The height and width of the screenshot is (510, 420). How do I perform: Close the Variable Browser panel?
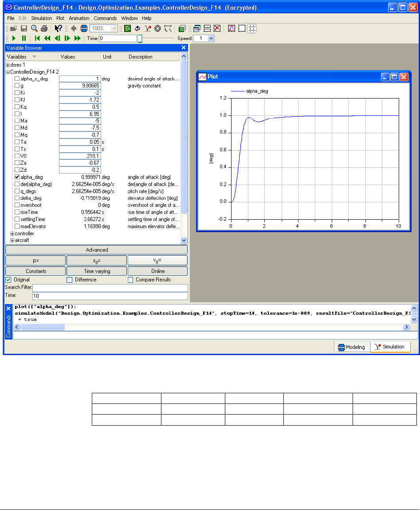(x=184, y=47)
